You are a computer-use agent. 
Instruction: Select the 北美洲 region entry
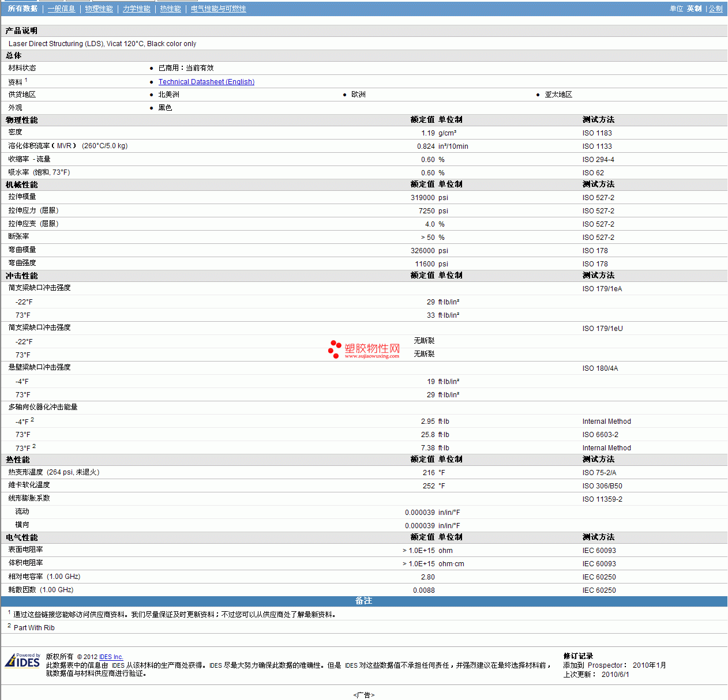[168, 95]
